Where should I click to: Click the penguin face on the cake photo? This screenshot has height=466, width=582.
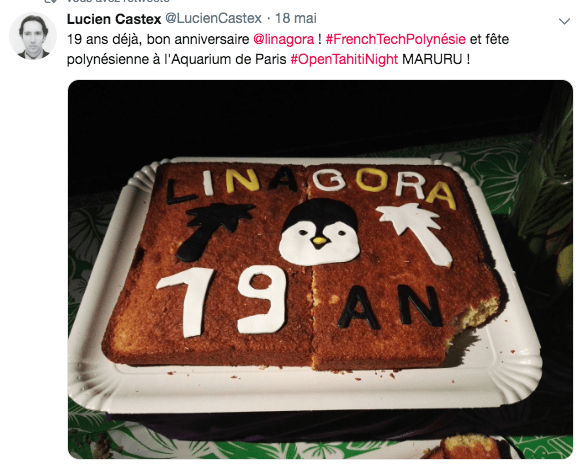point(320,232)
